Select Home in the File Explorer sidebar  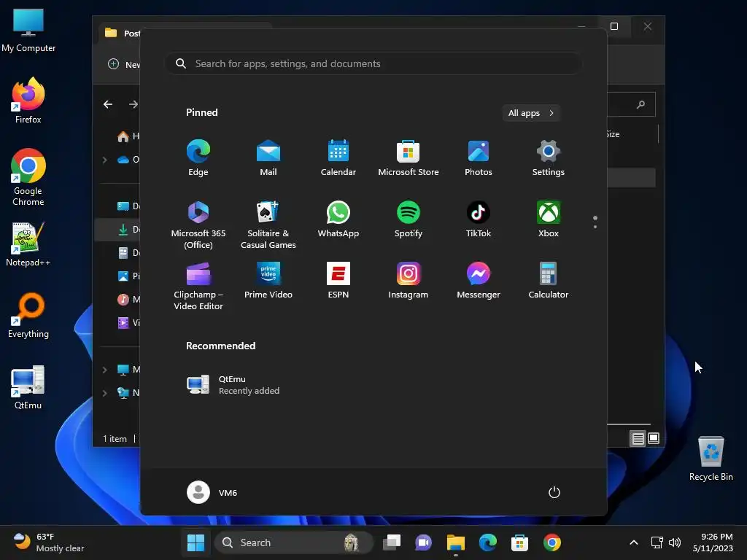[x=128, y=136]
